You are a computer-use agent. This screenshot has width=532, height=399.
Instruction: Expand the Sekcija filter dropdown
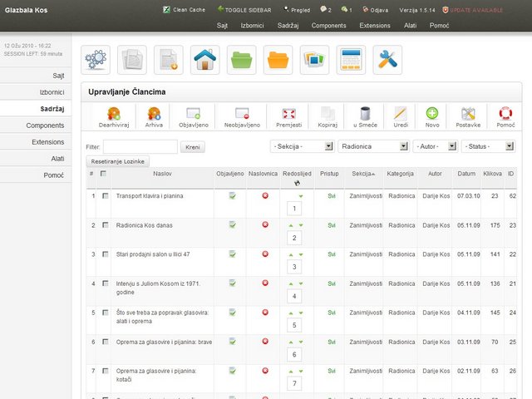(302, 146)
